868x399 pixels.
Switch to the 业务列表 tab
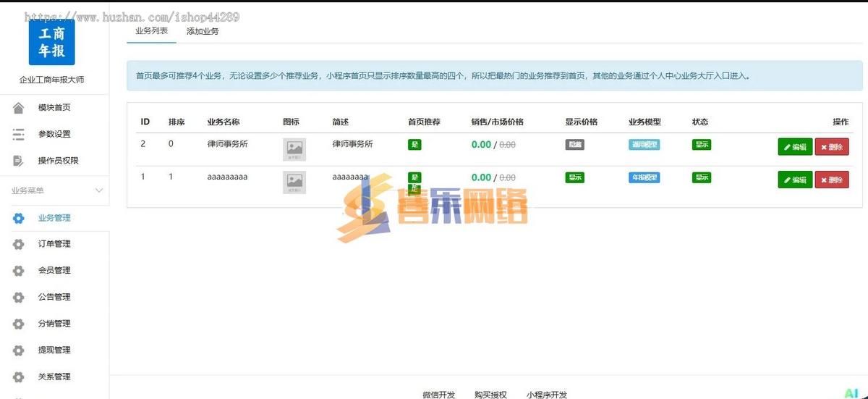tap(151, 31)
